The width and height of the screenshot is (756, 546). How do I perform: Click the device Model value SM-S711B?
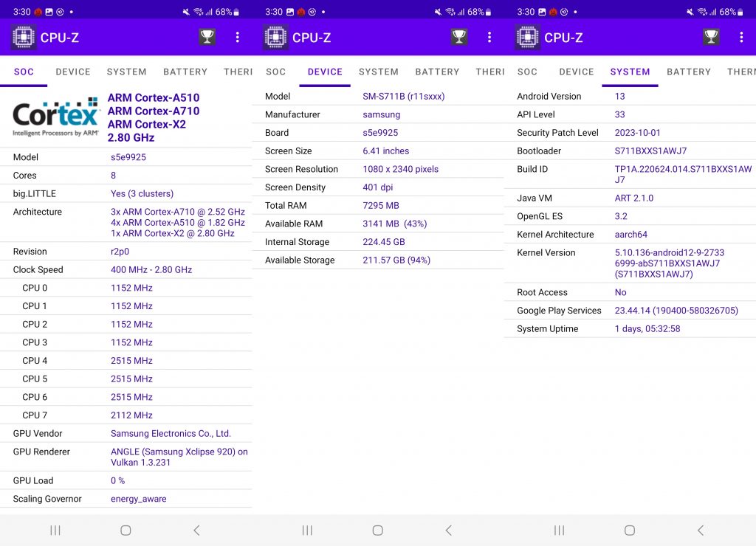pos(404,97)
